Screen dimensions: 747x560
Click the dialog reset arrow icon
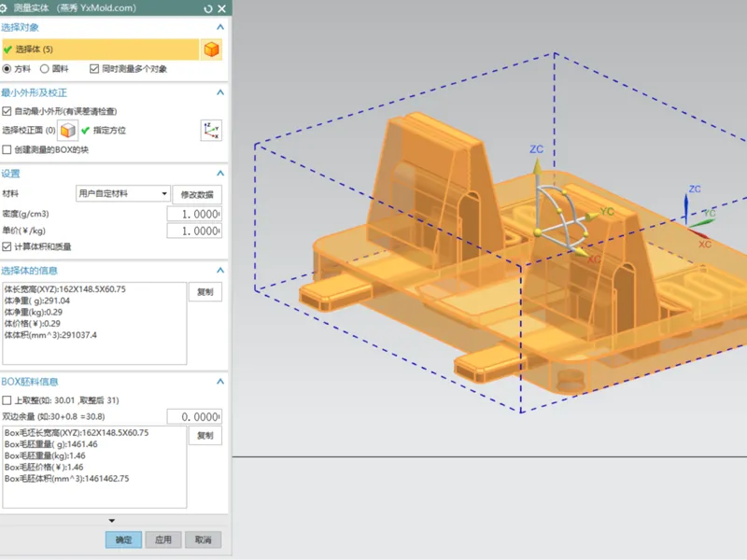coord(207,8)
